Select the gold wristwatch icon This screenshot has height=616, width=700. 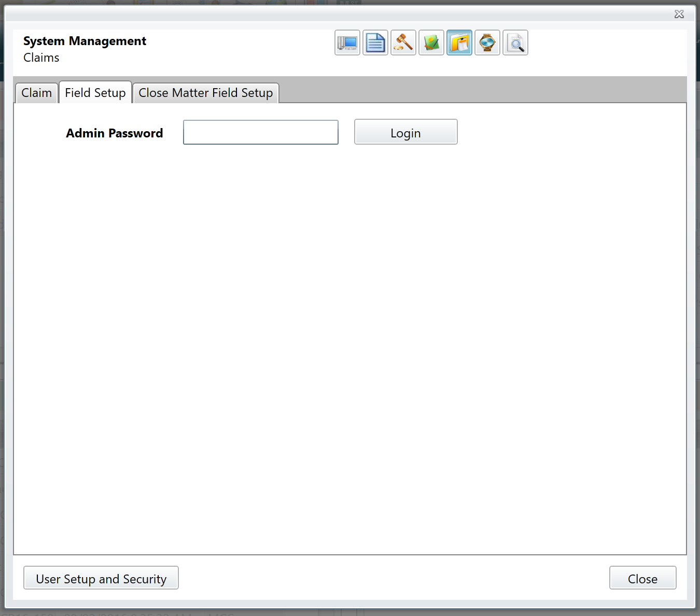click(x=487, y=43)
